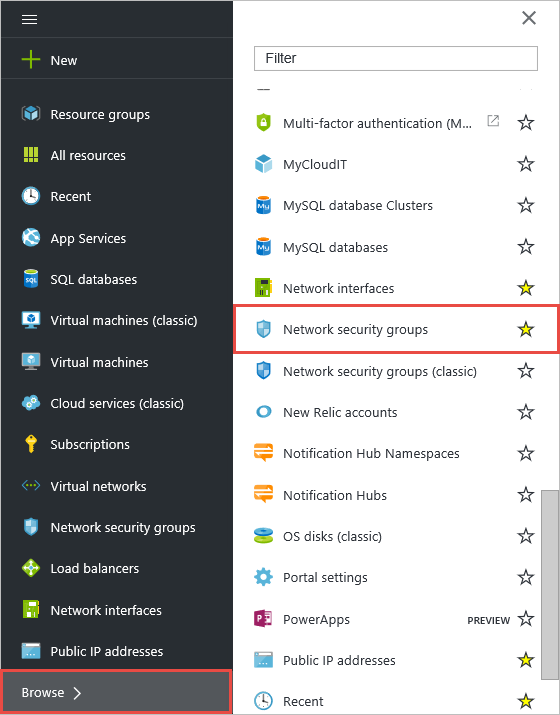Toggle star for MySQL databases
This screenshot has width=560, height=715.
(x=526, y=247)
